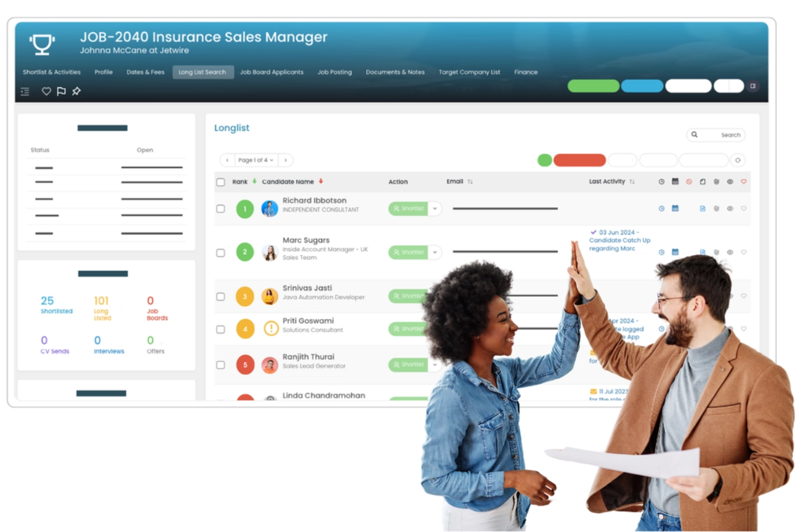Tick the checkbox for Srinivas Jasti
This screenshot has width=798, height=532.
coord(220,297)
